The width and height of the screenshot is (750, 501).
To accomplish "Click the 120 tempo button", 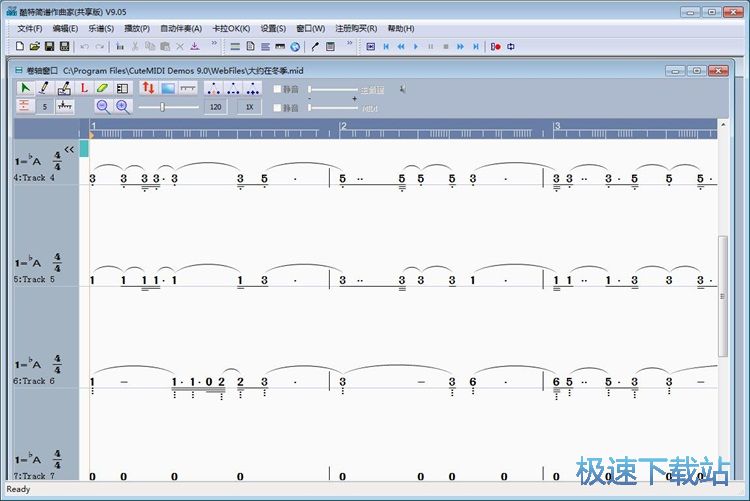I will [x=215, y=106].
